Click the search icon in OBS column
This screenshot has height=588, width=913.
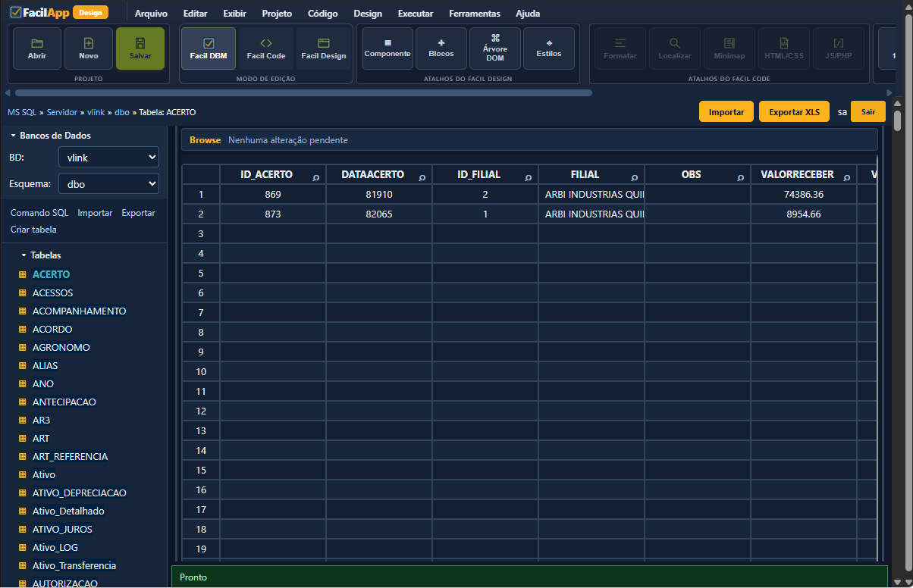point(741,177)
